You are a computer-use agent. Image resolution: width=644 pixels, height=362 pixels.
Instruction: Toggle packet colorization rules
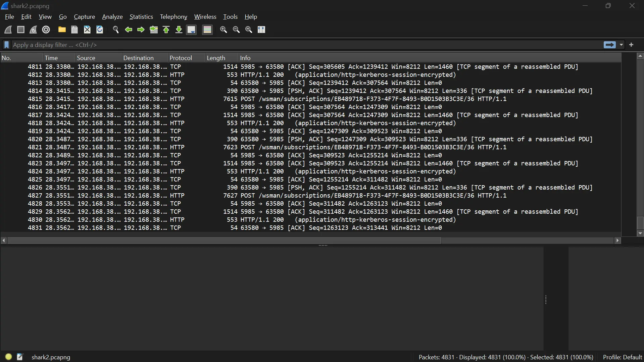point(207,30)
